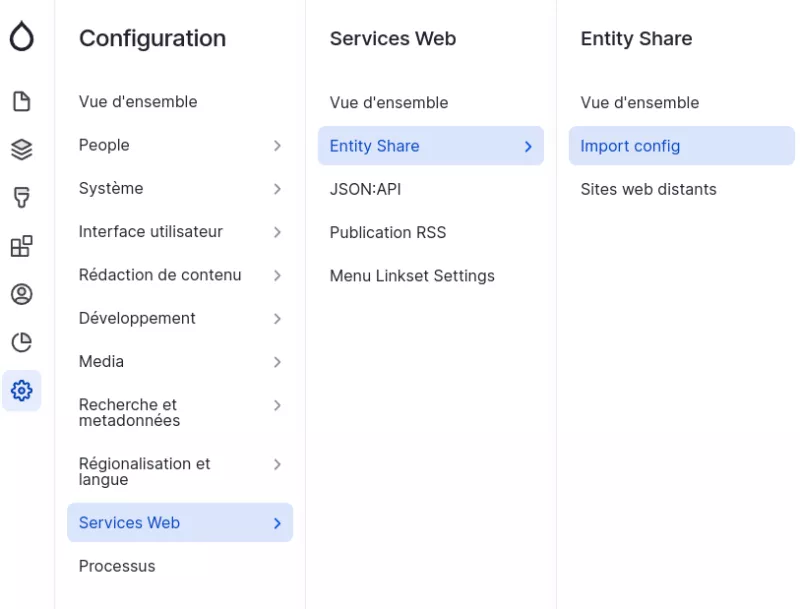The width and height of the screenshot is (800, 609).
Task: Open Régionalisation et langue item
Action: (144, 471)
